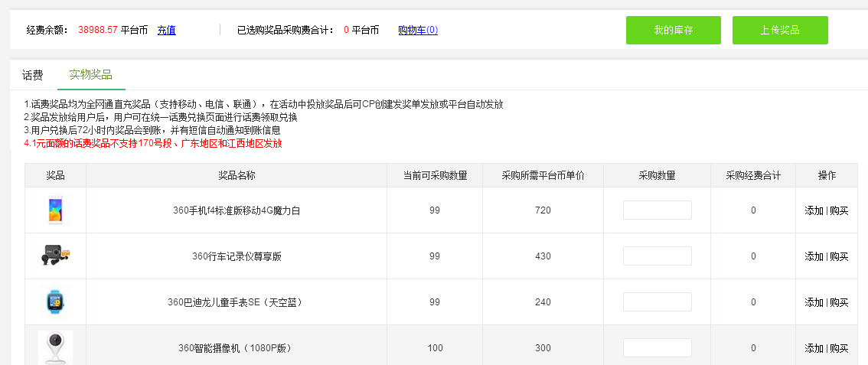Click the 采购数量 column header
Image resolution: width=868 pixels, height=365 pixels.
point(657,176)
